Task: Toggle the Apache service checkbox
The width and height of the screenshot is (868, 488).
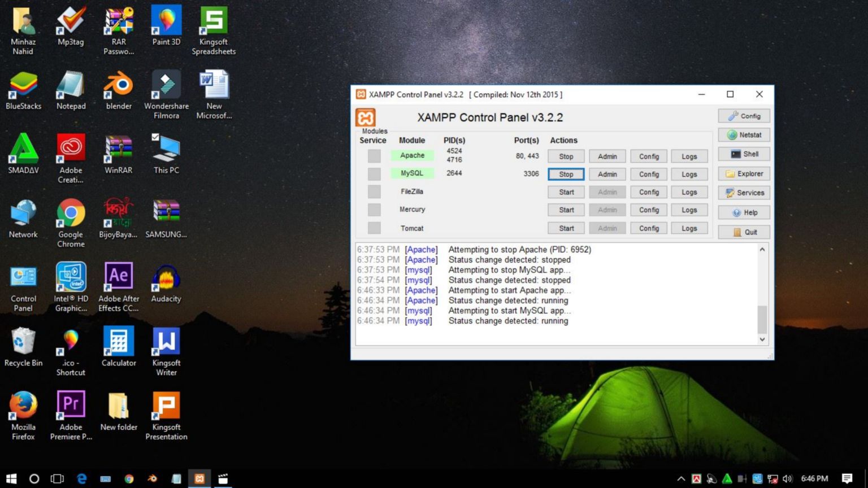Action: [x=374, y=156]
